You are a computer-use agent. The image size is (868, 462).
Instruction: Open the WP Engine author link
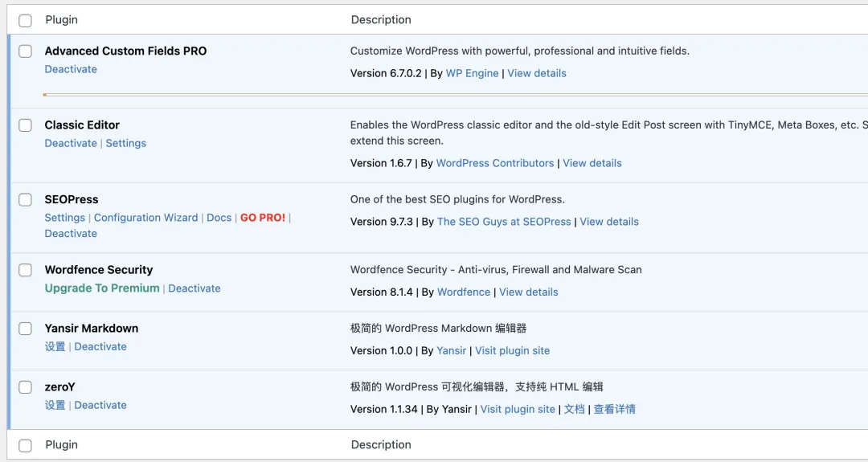[472, 73]
